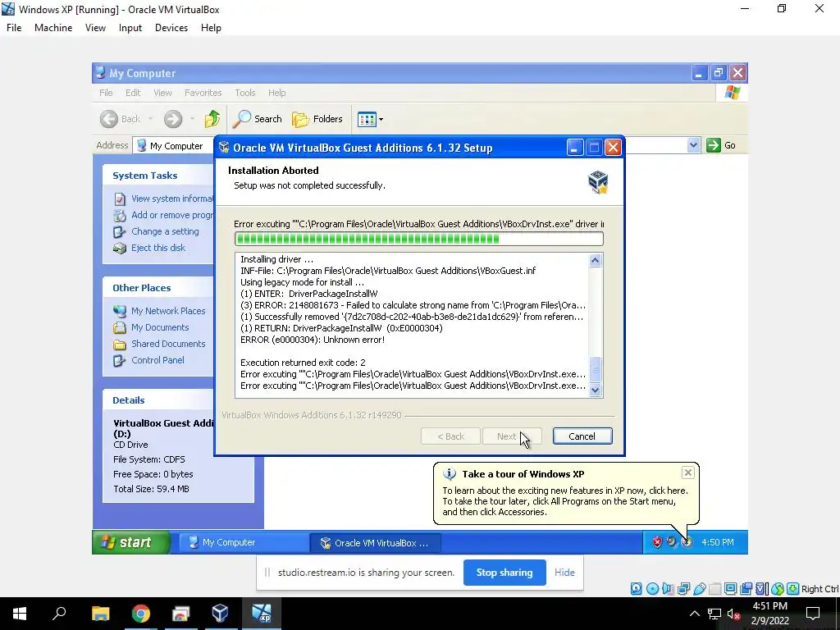Open the USB devices indicator
The image size is (840, 630).
pos(699,589)
